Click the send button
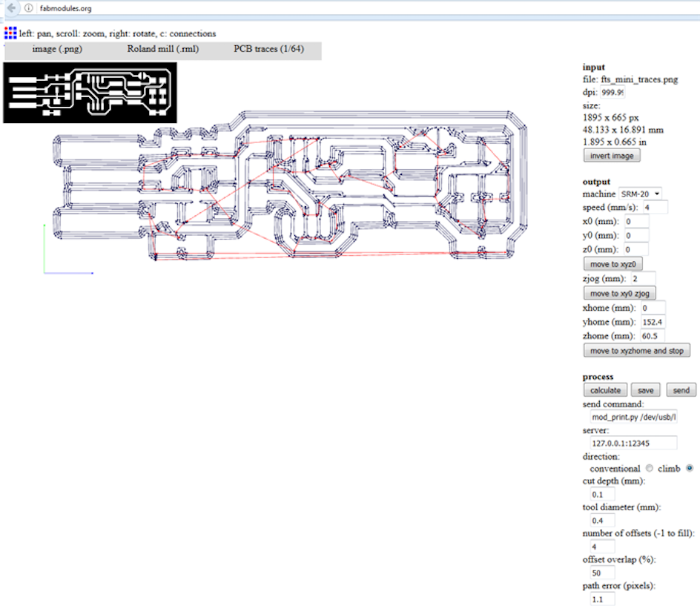Viewport: 700px width, 606px height. click(x=681, y=390)
